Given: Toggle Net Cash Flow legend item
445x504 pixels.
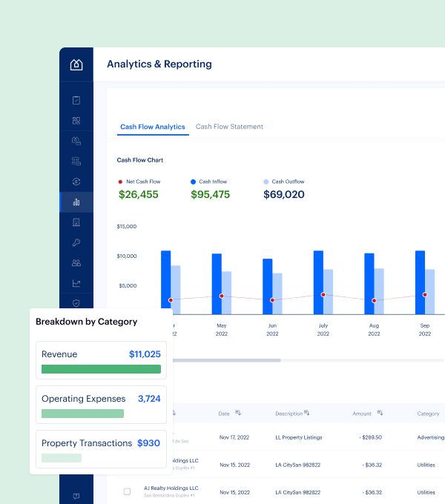Looking at the screenshot, I should tap(139, 182).
